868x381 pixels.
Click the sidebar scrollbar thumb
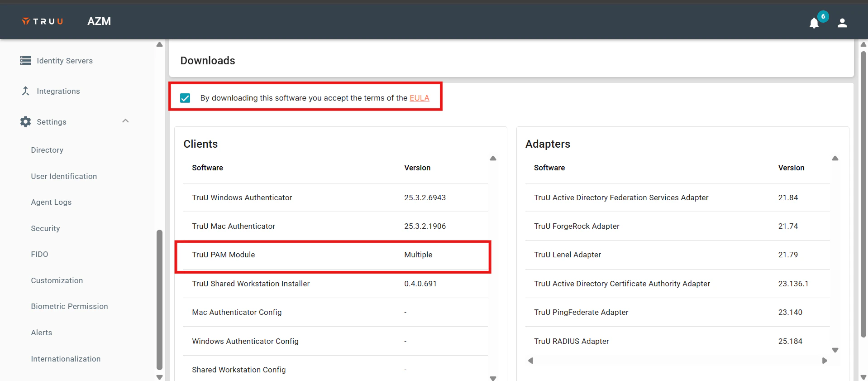(159, 300)
